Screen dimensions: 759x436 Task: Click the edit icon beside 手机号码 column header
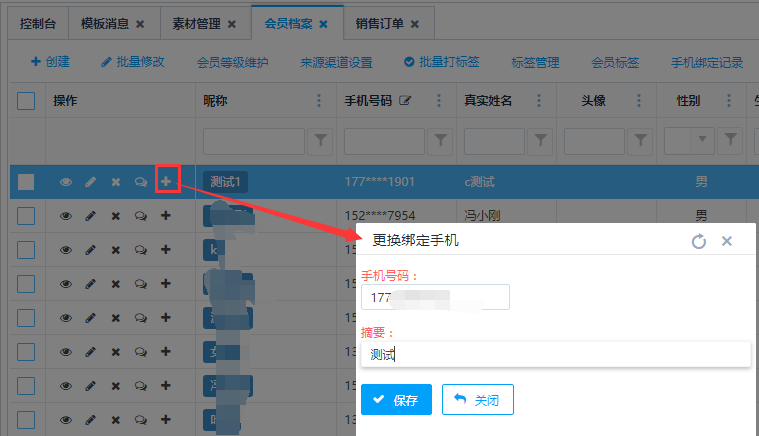coord(405,101)
